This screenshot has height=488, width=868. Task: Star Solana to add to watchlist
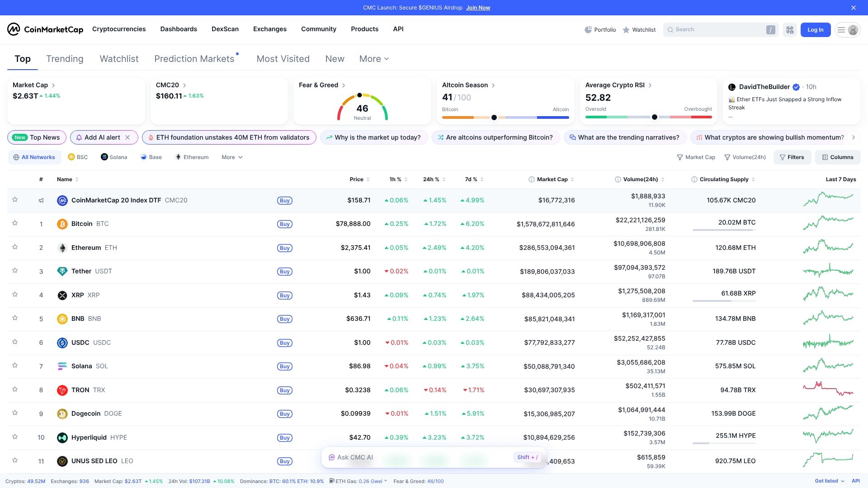(x=15, y=366)
